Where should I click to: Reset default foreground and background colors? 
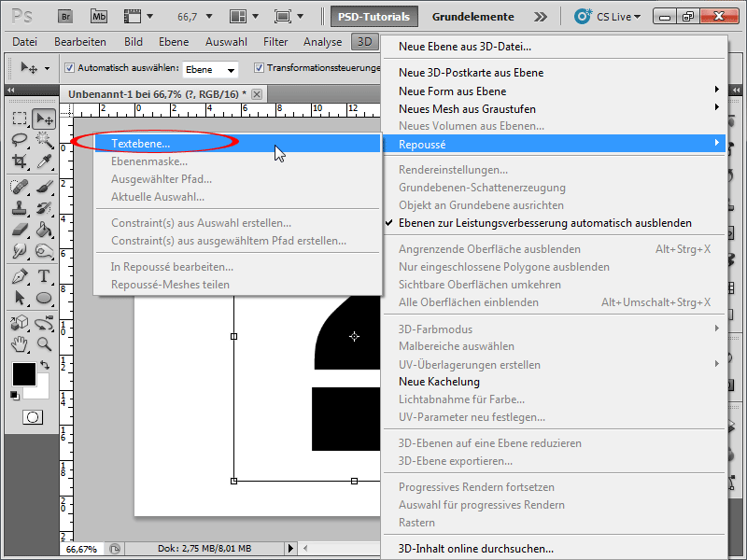15,395
